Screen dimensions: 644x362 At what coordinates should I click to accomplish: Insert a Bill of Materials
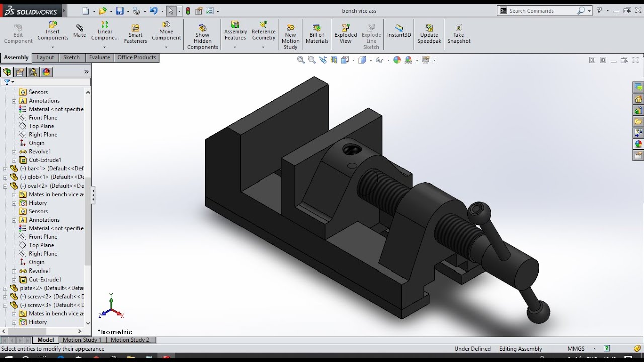(x=317, y=34)
